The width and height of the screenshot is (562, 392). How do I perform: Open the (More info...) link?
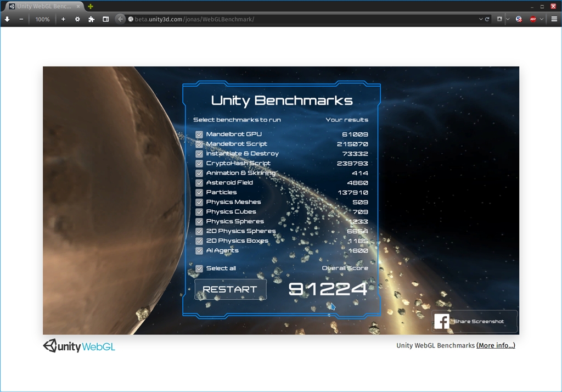496,345
